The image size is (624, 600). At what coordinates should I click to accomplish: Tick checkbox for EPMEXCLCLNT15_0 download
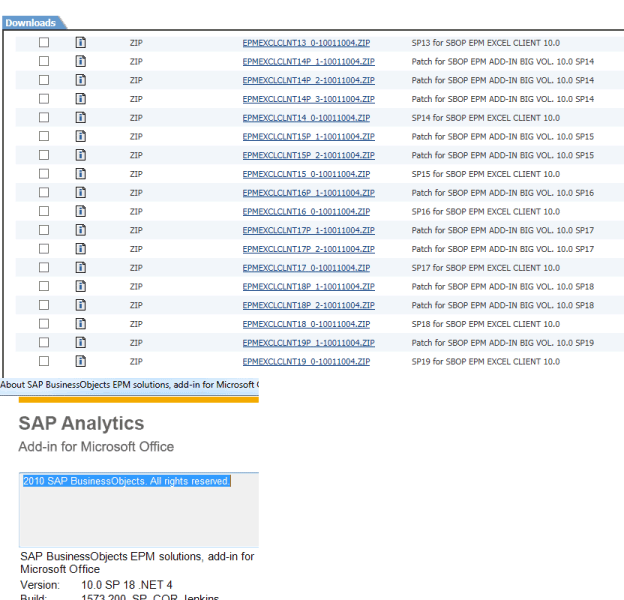[x=44, y=173]
